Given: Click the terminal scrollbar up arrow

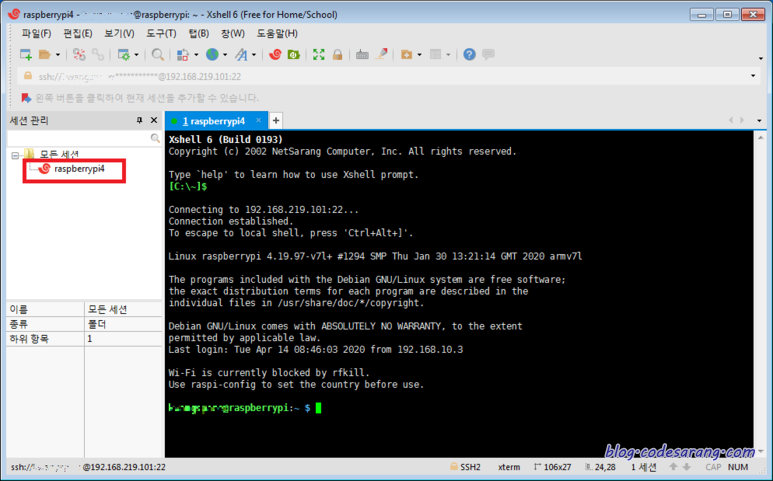Looking at the screenshot, I should coord(761,138).
